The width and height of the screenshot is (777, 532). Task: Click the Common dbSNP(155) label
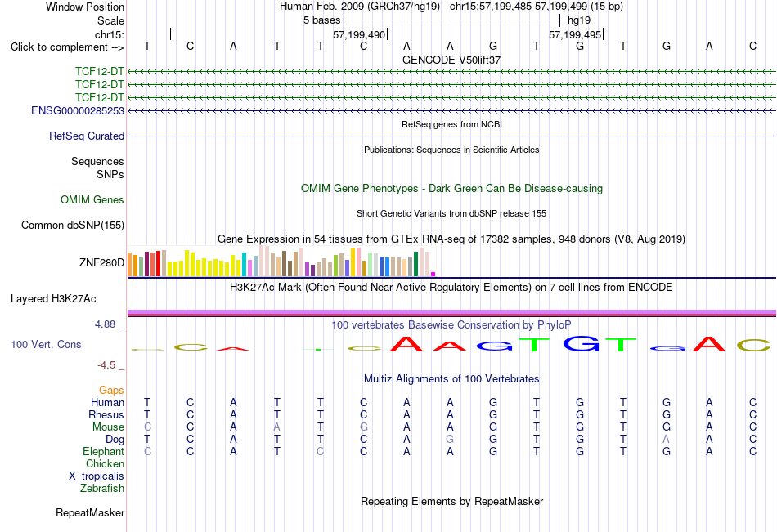tap(73, 225)
